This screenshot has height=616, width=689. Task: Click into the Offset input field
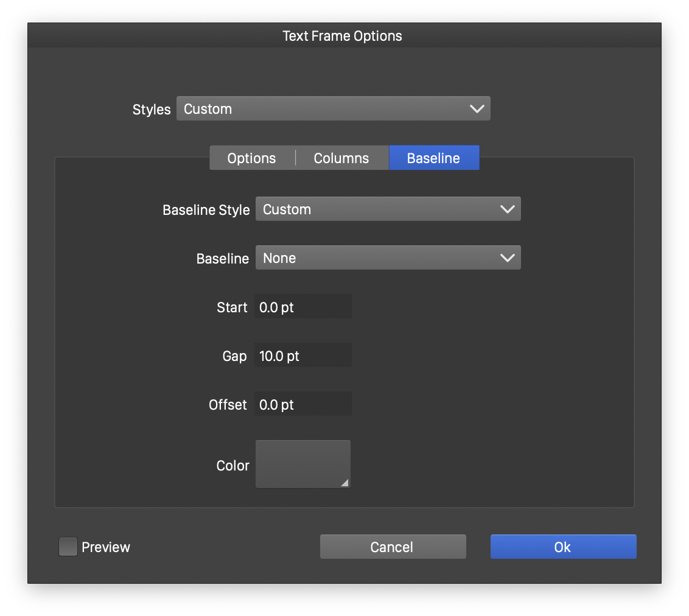coord(303,405)
